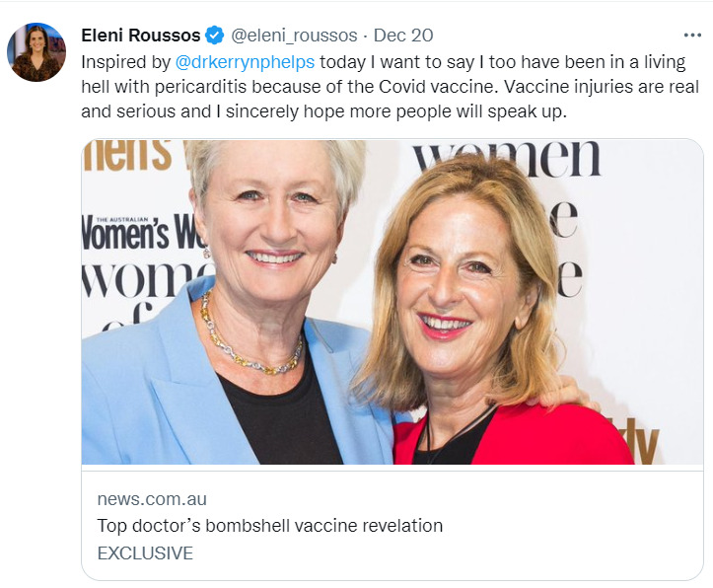Click the Women's Weekly logo in the photo

(x=142, y=233)
